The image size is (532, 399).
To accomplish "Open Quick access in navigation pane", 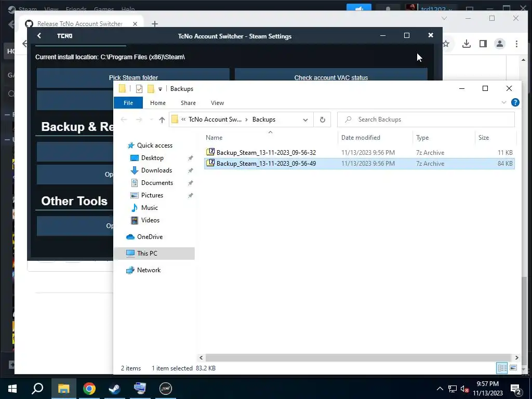I will tap(155, 145).
